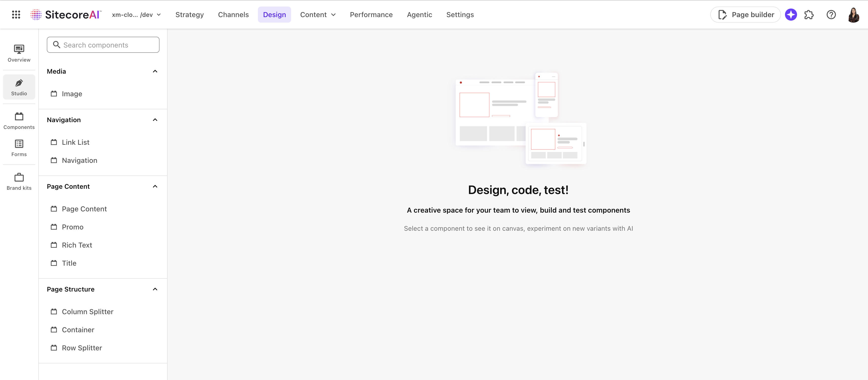Open Brand kits from the sidebar
This screenshot has width=868, height=380.
point(19,182)
